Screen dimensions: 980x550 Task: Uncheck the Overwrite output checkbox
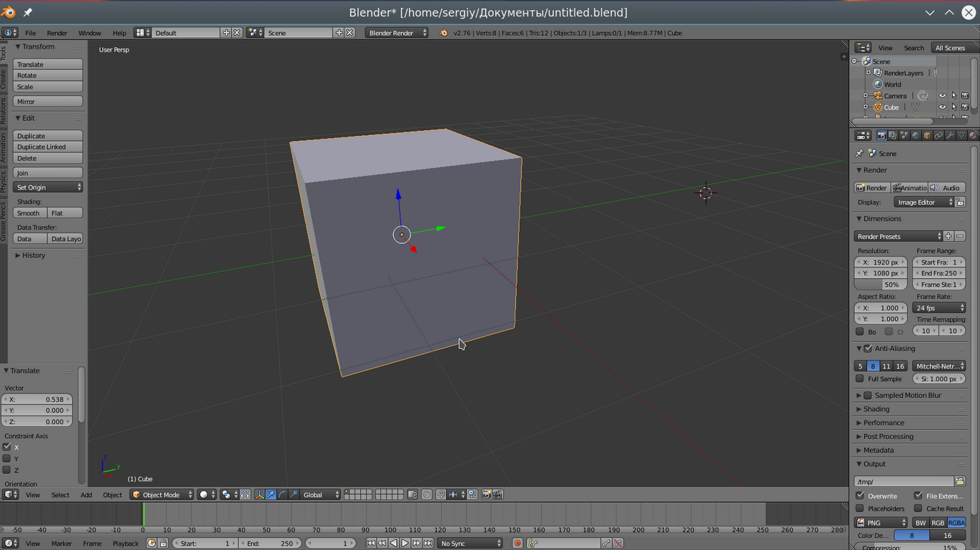tap(861, 496)
